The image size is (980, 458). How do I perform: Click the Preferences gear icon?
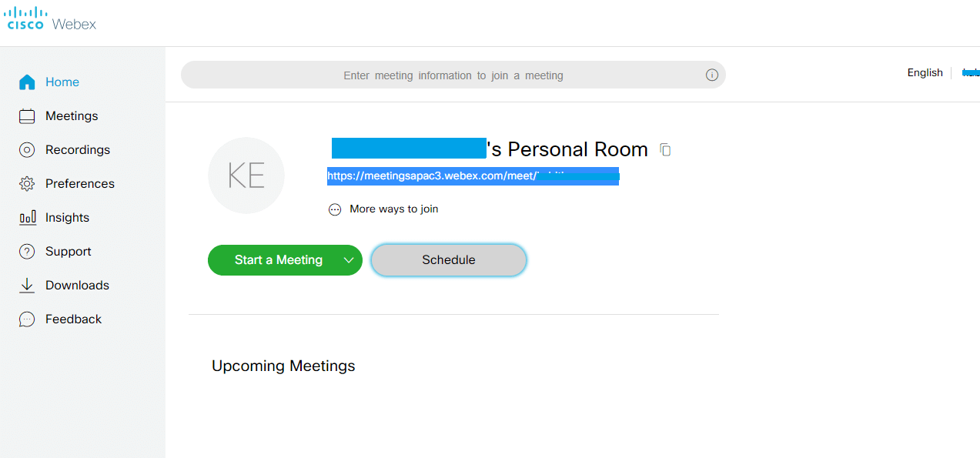(x=27, y=184)
